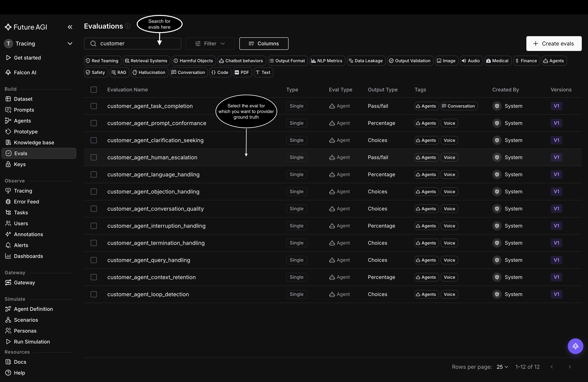The width and height of the screenshot is (588, 382).
Task: Filter by Medical category chip
Action: 497,60
